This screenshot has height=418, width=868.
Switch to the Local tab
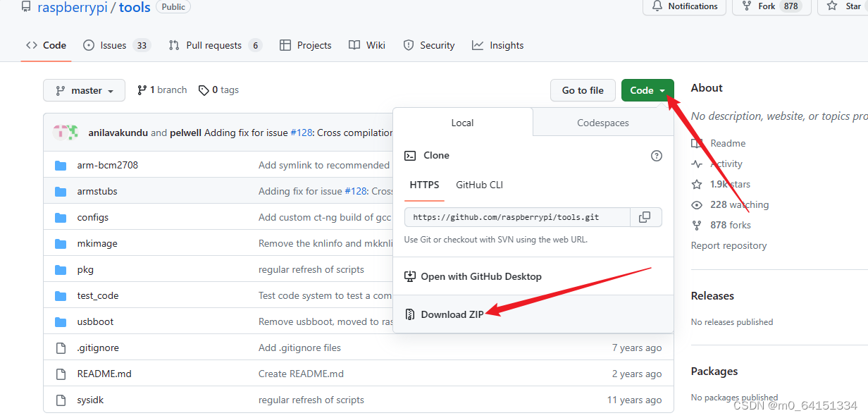tap(462, 123)
